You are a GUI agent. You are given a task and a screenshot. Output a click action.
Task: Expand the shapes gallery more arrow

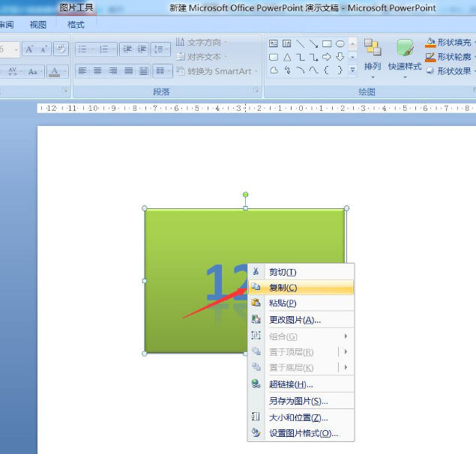[x=352, y=70]
